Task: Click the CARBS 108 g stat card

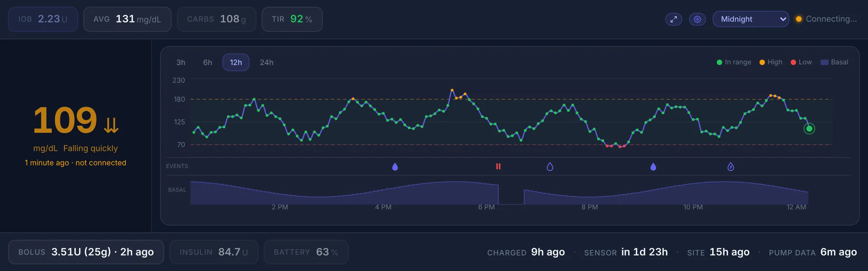Action: [217, 19]
